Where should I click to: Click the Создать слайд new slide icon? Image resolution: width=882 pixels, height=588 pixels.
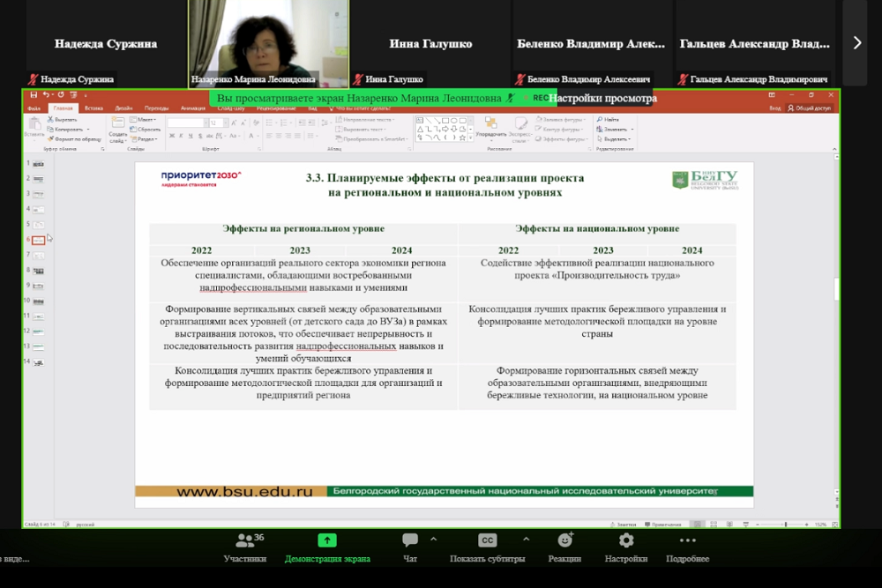click(x=117, y=126)
